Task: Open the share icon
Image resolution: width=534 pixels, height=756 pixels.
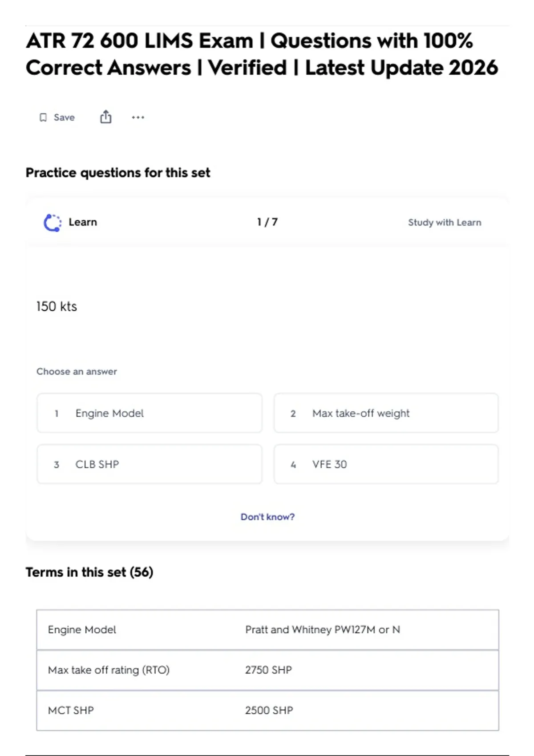Action: (x=106, y=117)
